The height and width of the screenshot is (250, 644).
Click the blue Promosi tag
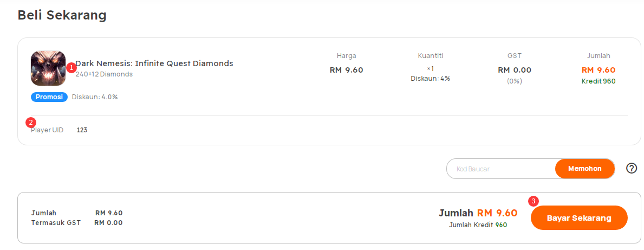49,97
